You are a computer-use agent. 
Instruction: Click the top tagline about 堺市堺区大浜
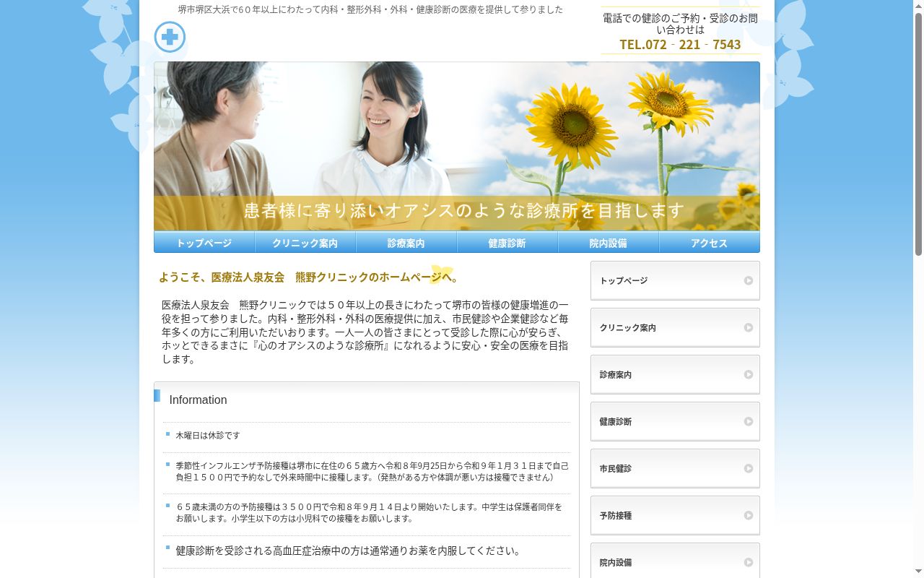[370, 9]
